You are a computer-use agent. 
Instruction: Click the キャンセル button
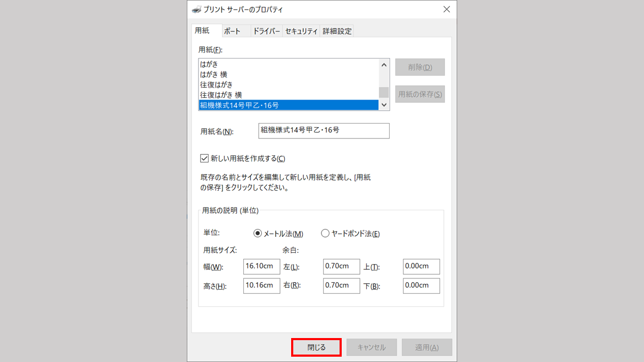coord(371,347)
